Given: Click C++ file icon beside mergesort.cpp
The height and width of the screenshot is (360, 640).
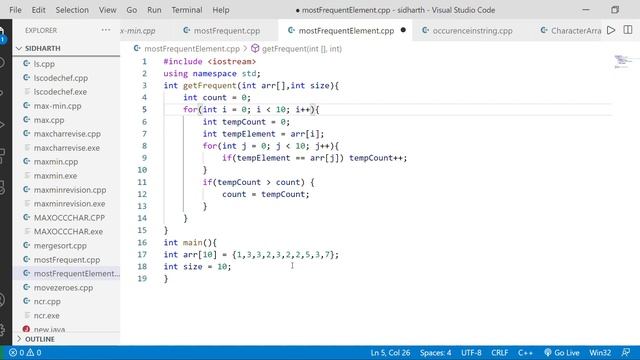Looking at the screenshot, I should (x=27, y=245).
